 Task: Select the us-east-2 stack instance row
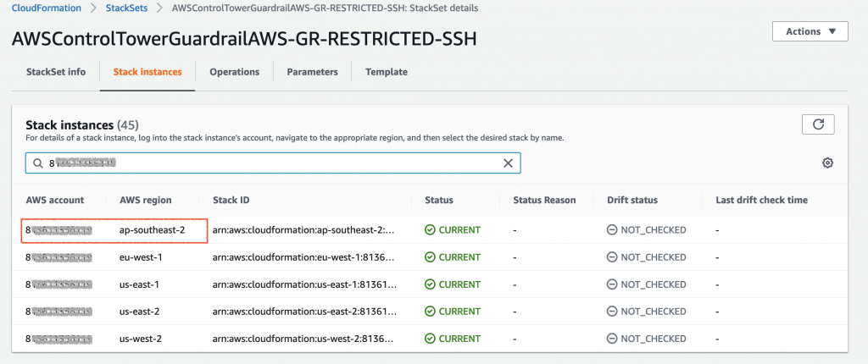pyautogui.click(x=142, y=312)
